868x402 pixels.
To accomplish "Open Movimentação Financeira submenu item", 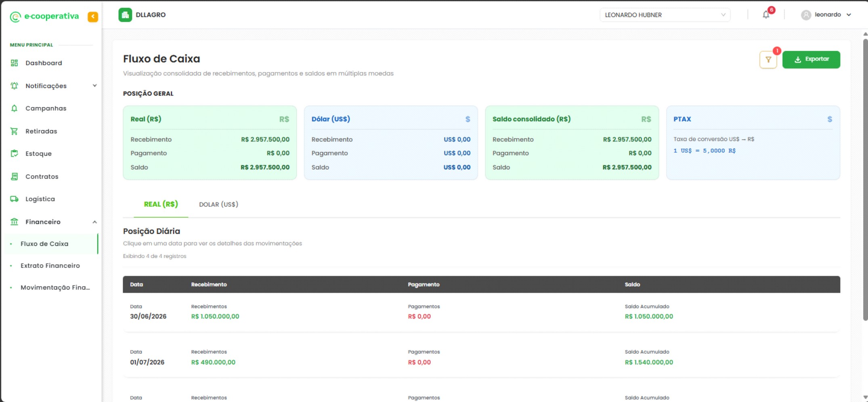I will click(x=55, y=287).
